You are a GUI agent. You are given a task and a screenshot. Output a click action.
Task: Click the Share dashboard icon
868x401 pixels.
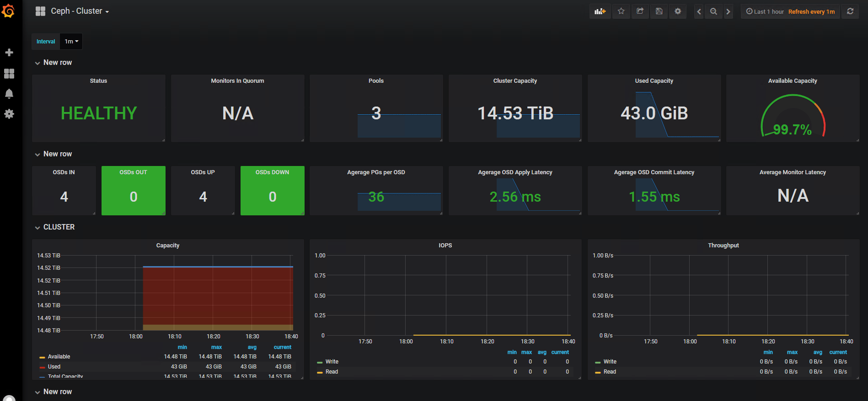click(x=640, y=11)
